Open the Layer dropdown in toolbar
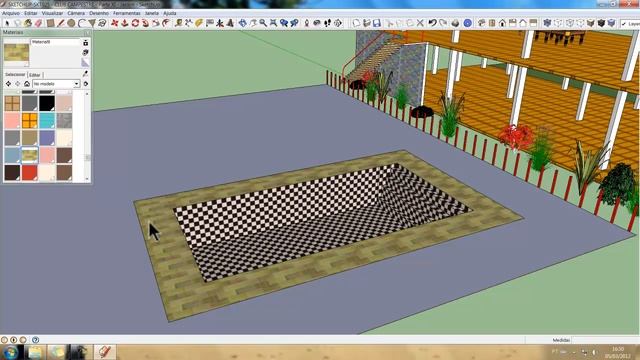This screenshot has height=360, width=640. point(630,24)
